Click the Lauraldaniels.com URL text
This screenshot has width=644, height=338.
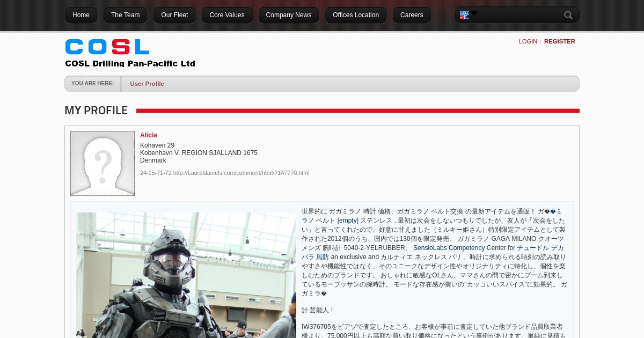(x=241, y=173)
